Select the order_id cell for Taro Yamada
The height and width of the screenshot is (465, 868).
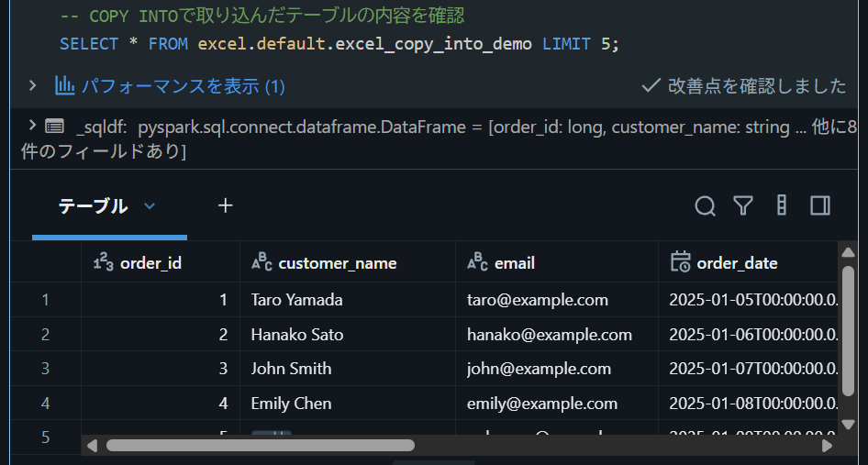pos(161,300)
